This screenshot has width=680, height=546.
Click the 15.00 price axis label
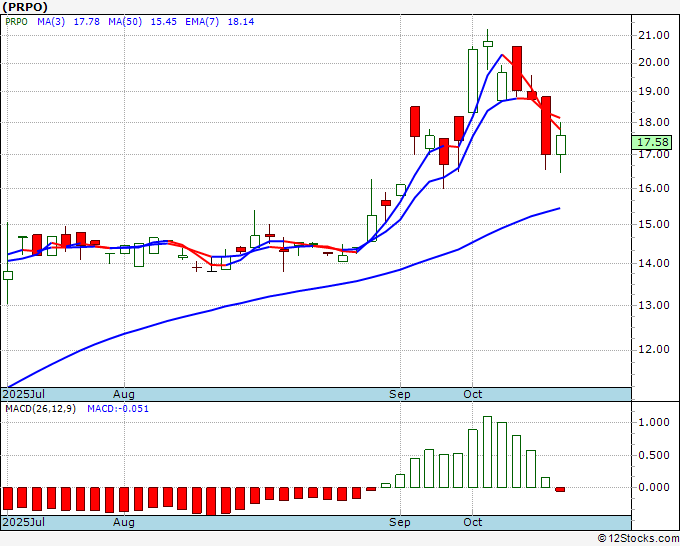click(x=654, y=225)
